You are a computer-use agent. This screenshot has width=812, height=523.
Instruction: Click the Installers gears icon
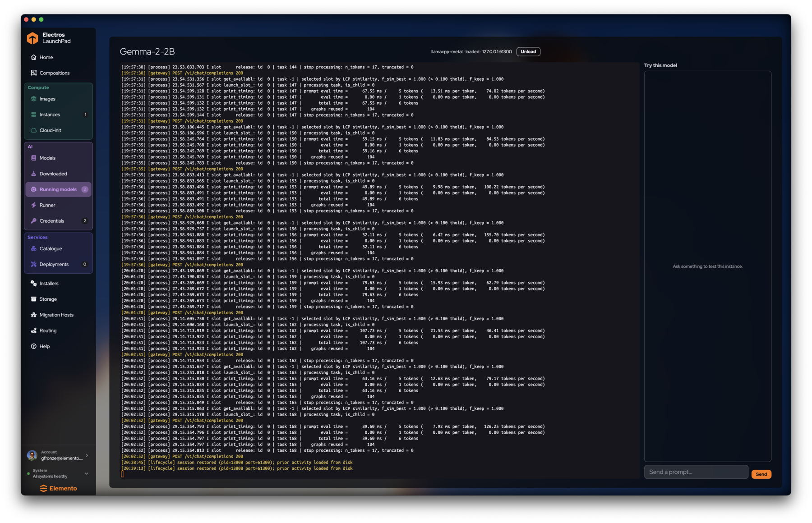(33, 284)
